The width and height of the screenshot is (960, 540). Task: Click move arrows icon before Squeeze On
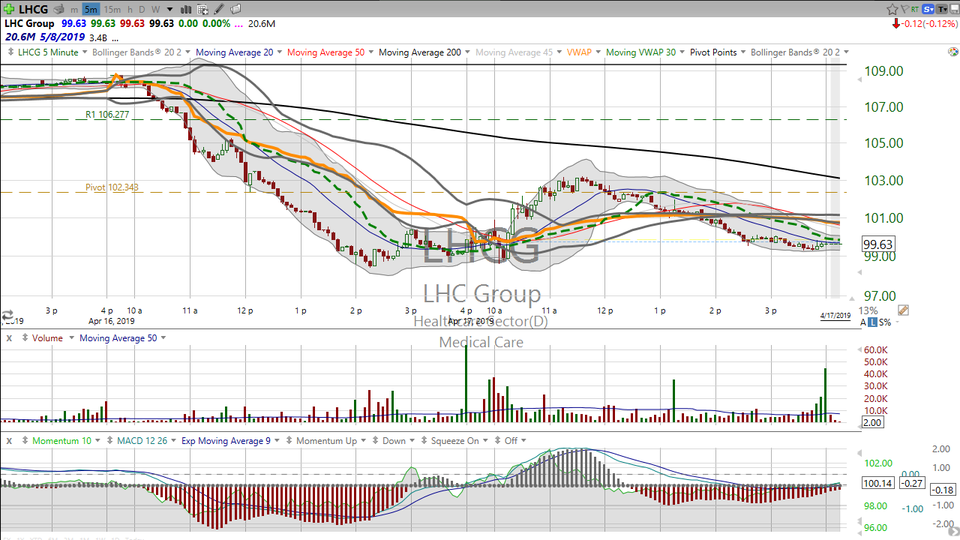(x=424, y=441)
